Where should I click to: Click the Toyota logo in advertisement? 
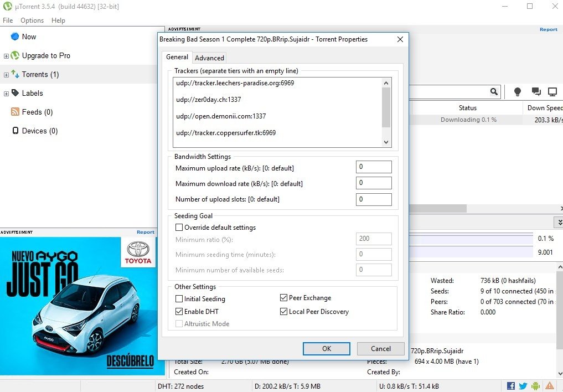[138, 252]
